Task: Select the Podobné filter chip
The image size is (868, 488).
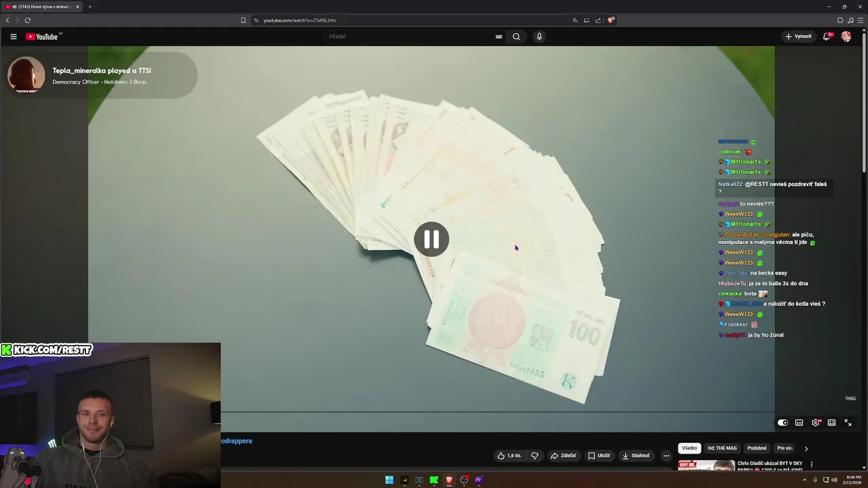Action: [x=757, y=448]
